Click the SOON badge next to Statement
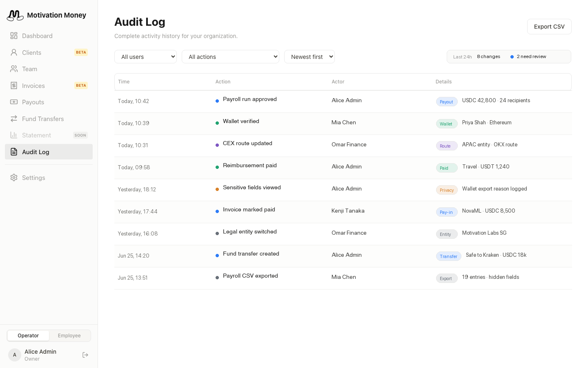Viewport: 588px width, 368px height. tap(80, 135)
